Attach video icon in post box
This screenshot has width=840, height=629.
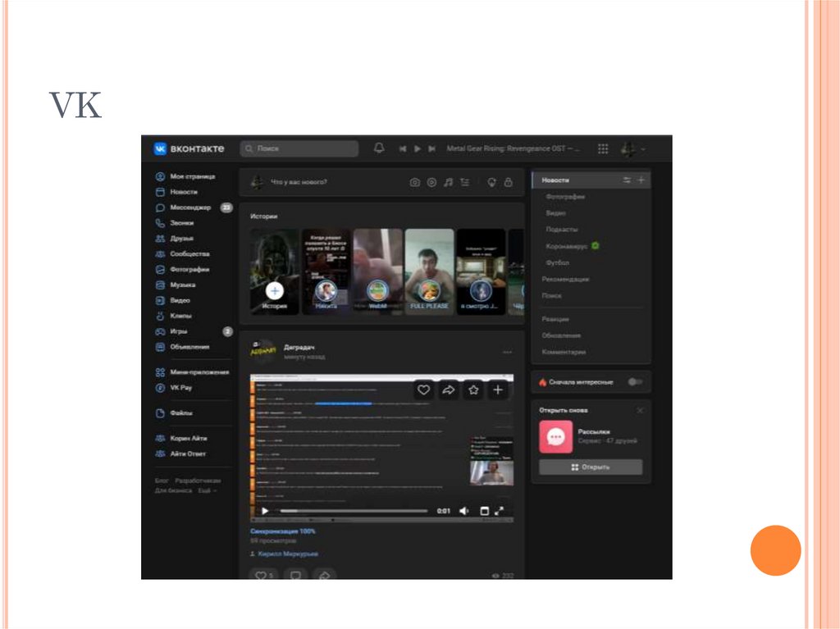(x=431, y=182)
